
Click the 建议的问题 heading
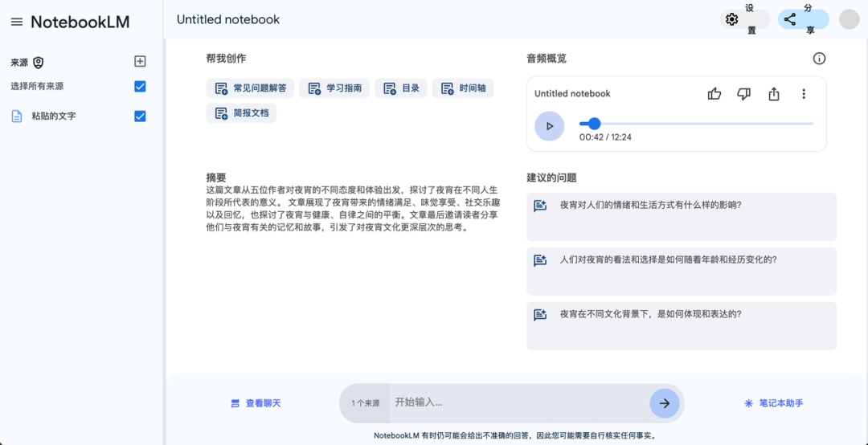tap(551, 178)
